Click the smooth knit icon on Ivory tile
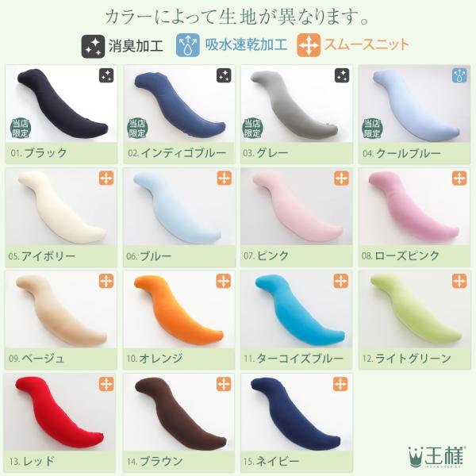 pyautogui.click(x=106, y=178)
